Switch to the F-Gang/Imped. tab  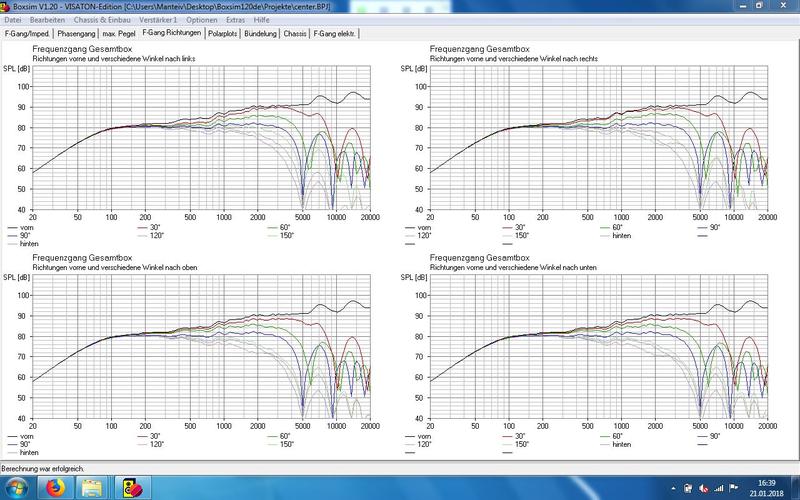tap(25, 33)
